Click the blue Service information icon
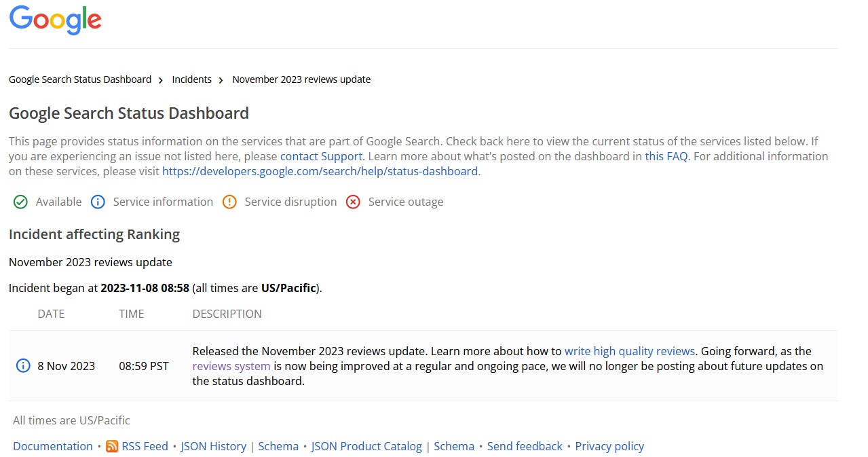 click(98, 202)
